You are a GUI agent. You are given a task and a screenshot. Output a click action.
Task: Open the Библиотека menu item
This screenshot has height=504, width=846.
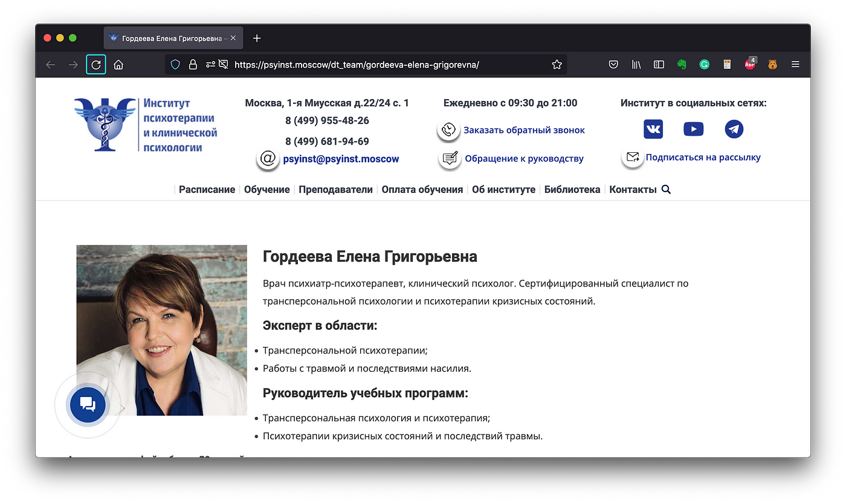tap(572, 189)
